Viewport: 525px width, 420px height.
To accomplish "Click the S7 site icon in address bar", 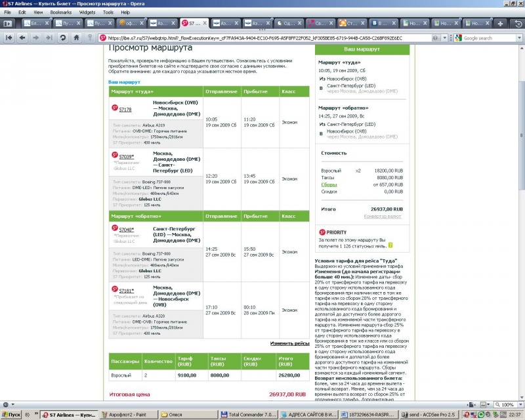I will (103, 38).
